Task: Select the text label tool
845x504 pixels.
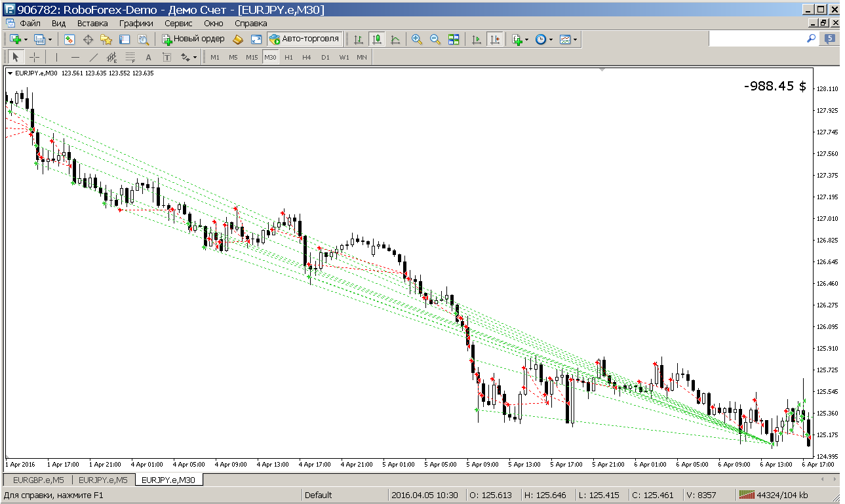Action: coord(167,57)
